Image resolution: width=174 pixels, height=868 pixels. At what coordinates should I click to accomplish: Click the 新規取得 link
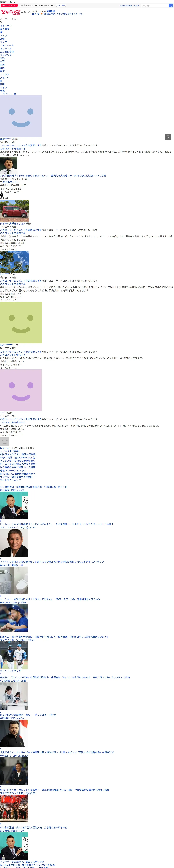[51, 11]
